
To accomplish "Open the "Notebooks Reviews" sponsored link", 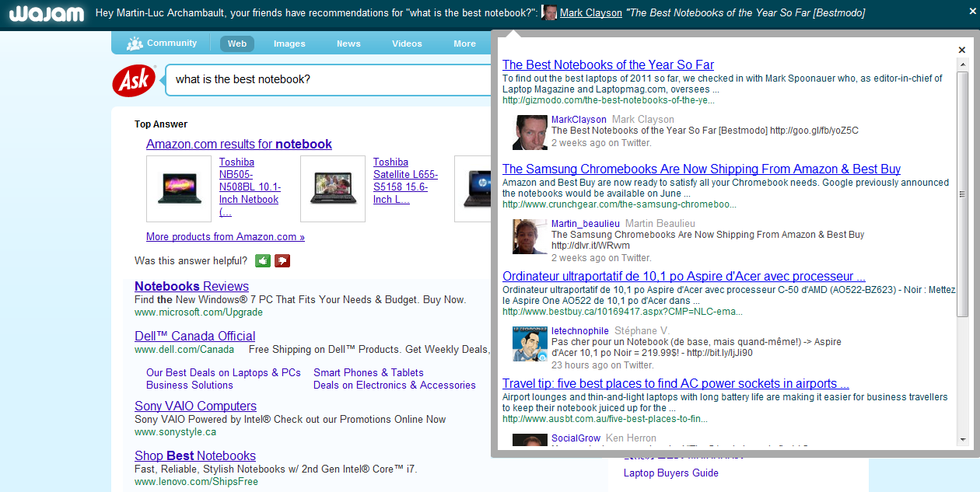I will point(191,286).
